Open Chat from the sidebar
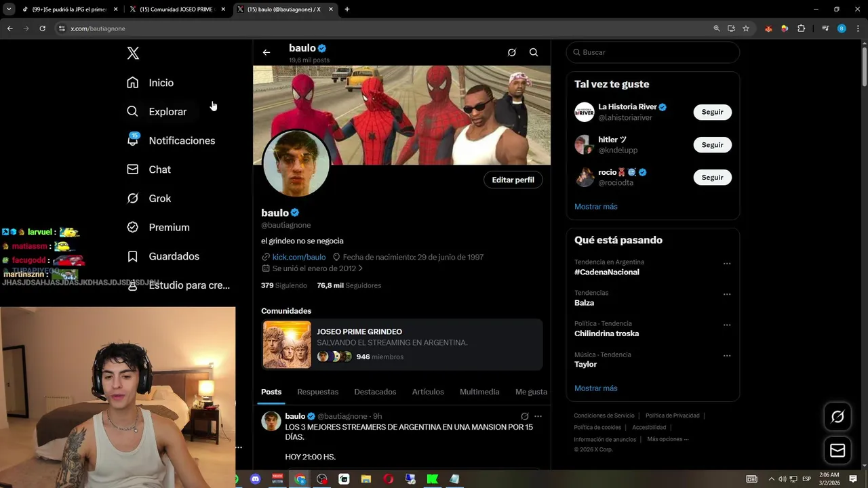868x488 pixels. point(149,169)
